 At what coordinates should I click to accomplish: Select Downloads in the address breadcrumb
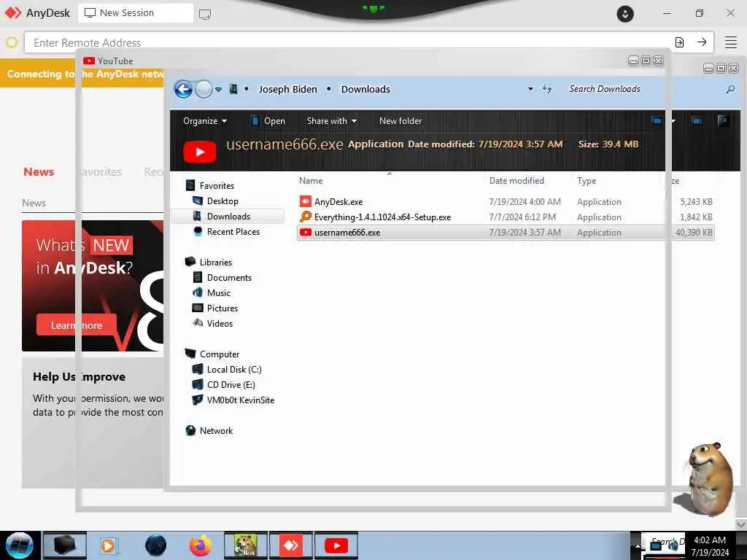365,89
